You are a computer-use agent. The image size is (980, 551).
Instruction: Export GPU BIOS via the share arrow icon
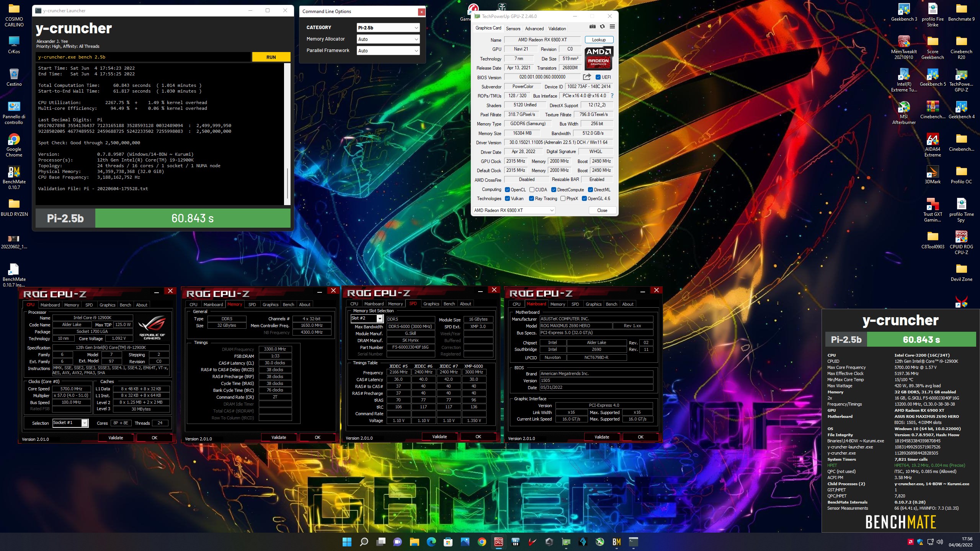(x=587, y=77)
